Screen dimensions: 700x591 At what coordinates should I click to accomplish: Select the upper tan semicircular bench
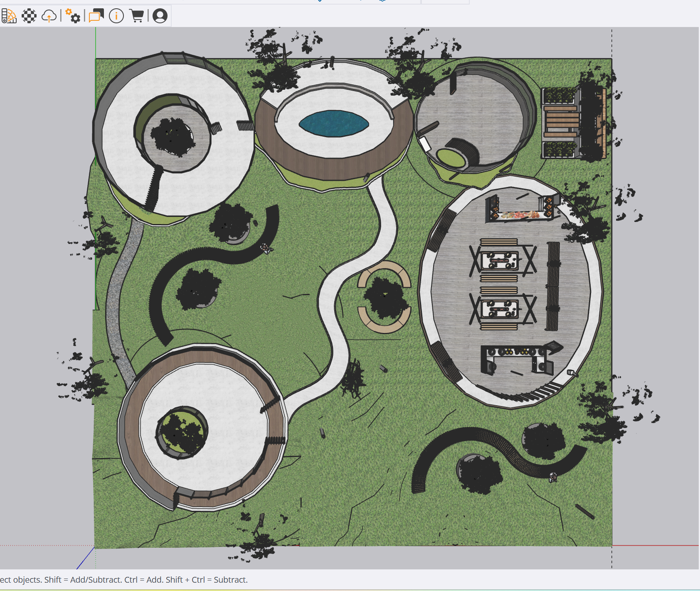[x=384, y=269]
